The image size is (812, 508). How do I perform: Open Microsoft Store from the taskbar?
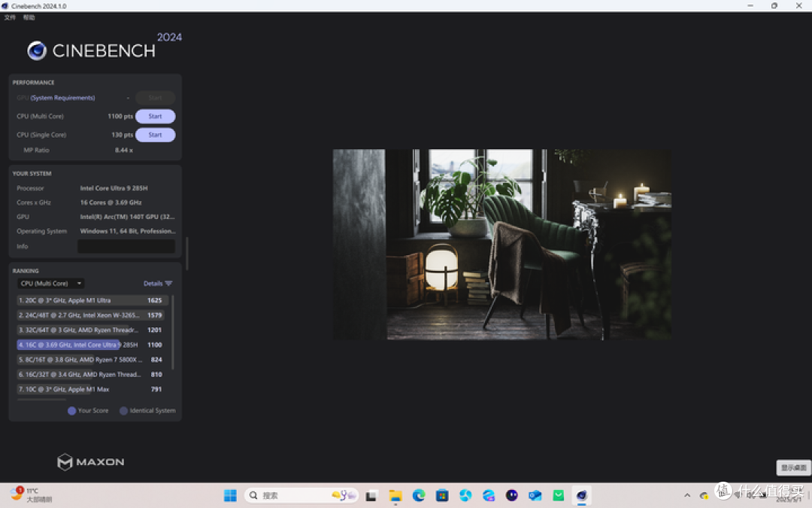[442, 495]
